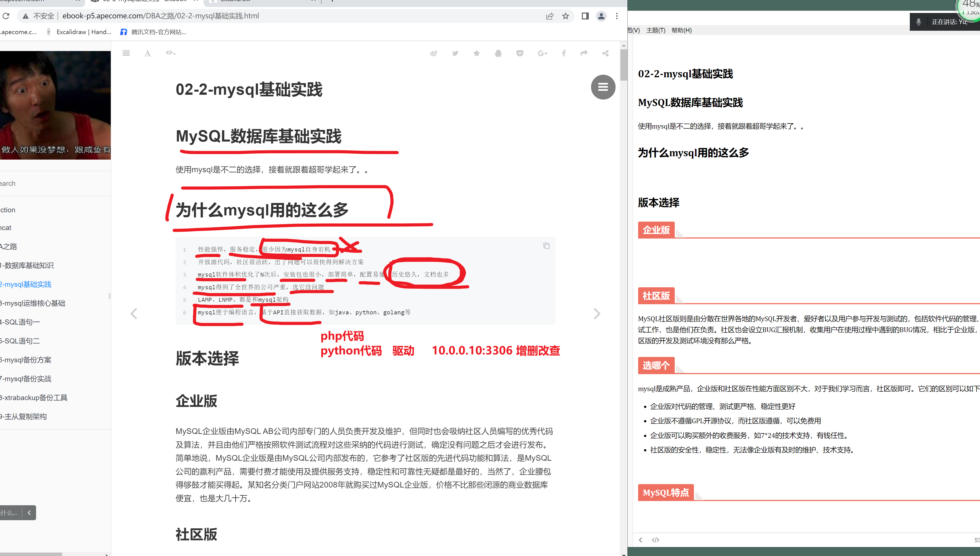Open the Excalidraw bookmark
The image size is (980, 556).
pyautogui.click(x=79, y=32)
